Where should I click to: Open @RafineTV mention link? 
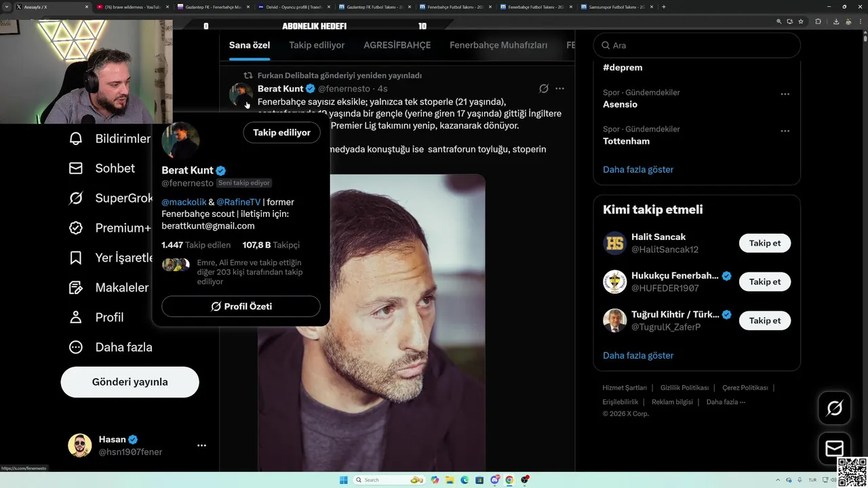point(238,202)
